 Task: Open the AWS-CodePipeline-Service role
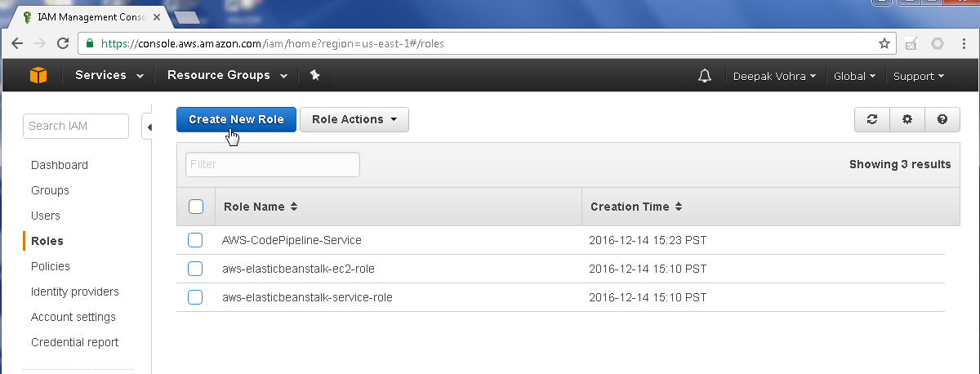click(x=292, y=240)
